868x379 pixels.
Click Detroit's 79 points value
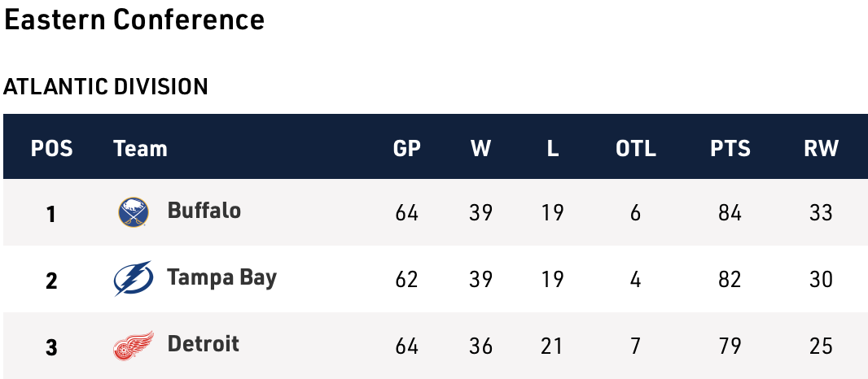coord(730,346)
